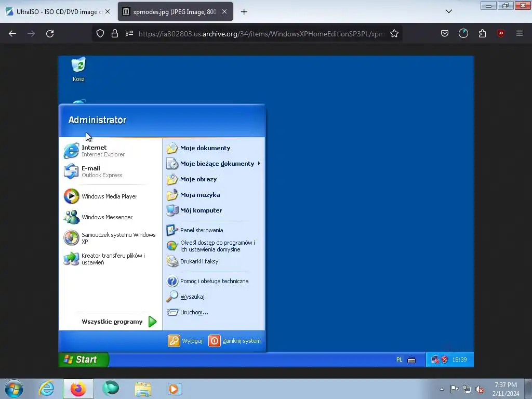532x399 pixels.
Task: Open Windows Explorer folder from taskbar
Action: [x=143, y=389]
